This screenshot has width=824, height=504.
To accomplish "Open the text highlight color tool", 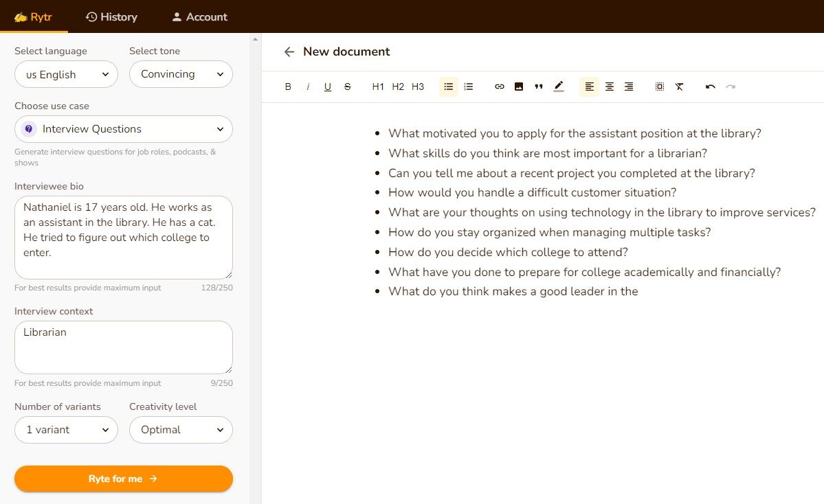I will 559,87.
